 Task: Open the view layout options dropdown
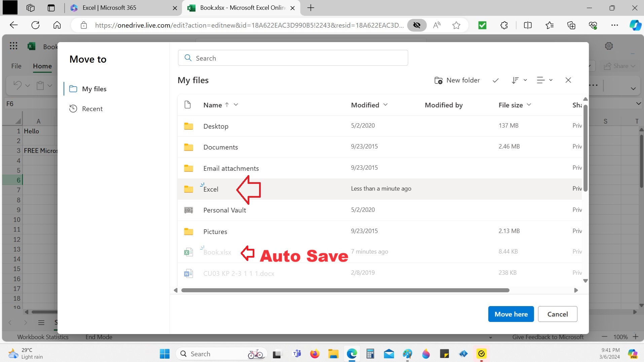(544, 80)
